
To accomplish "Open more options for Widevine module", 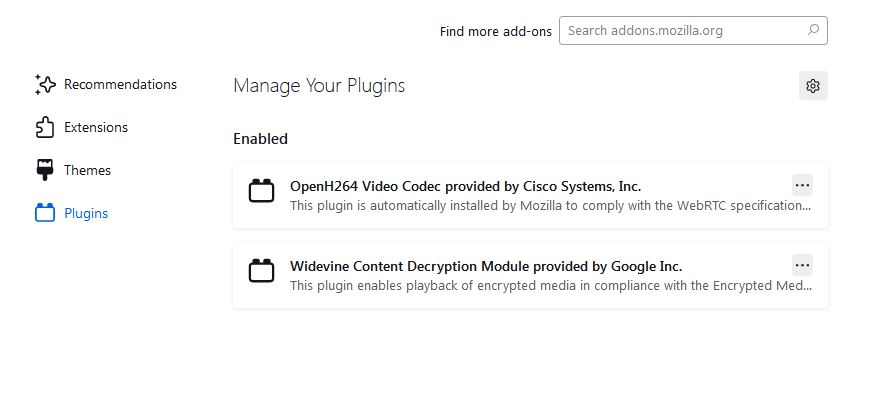I will (x=802, y=265).
